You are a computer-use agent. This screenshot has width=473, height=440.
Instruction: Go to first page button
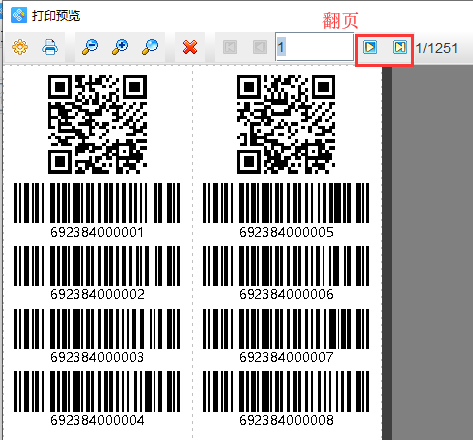click(230, 47)
